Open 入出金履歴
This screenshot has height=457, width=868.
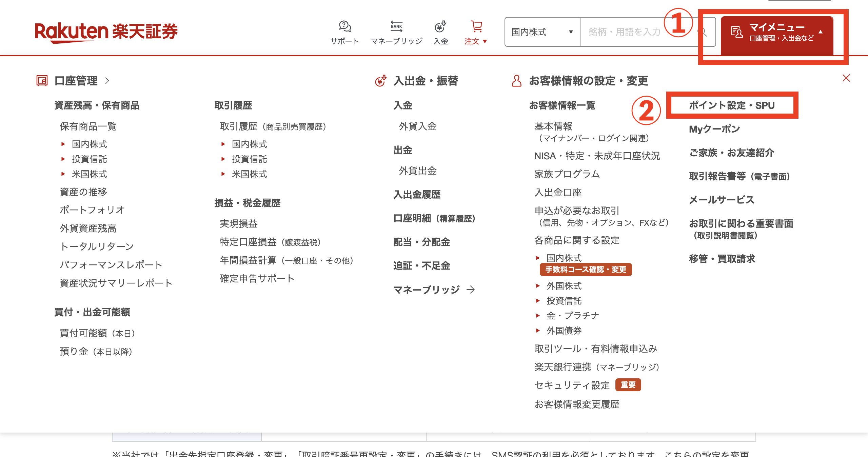pos(417,194)
